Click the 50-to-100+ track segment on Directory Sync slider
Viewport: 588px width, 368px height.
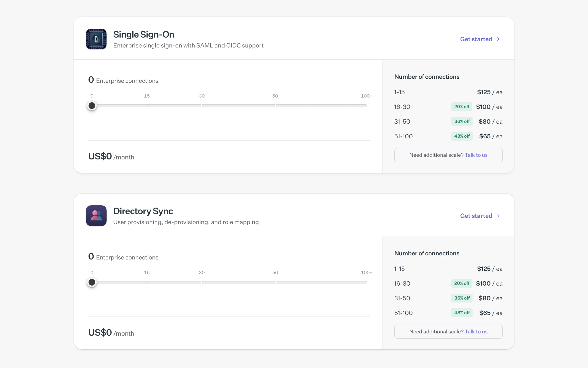(321, 282)
